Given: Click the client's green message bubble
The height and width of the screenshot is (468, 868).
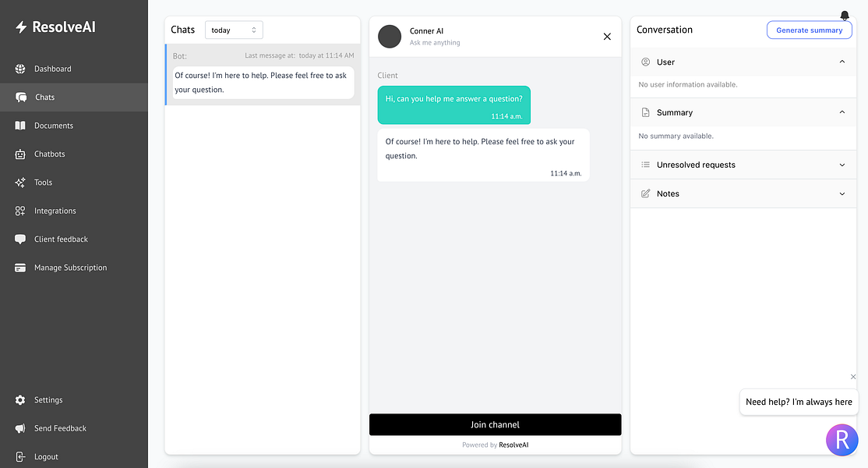Looking at the screenshot, I should click(x=454, y=105).
